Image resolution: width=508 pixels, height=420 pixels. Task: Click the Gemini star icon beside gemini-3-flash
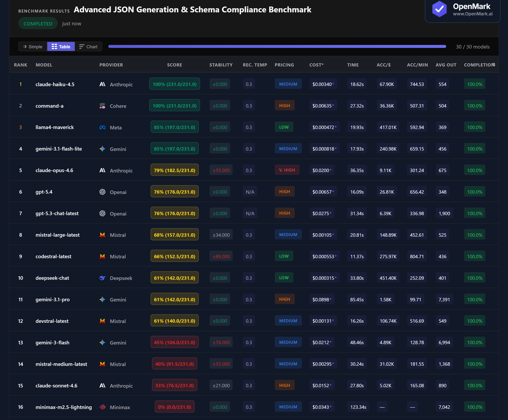[103, 342]
